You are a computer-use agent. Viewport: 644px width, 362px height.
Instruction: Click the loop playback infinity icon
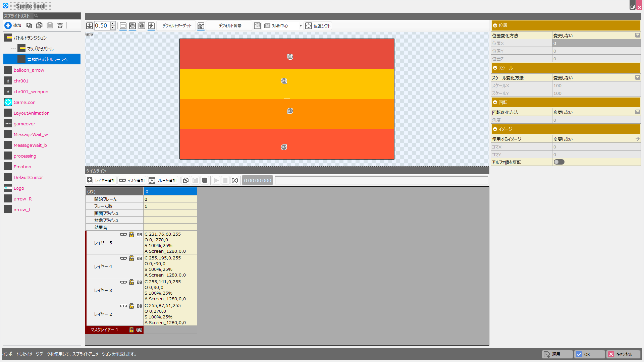(235, 180)
